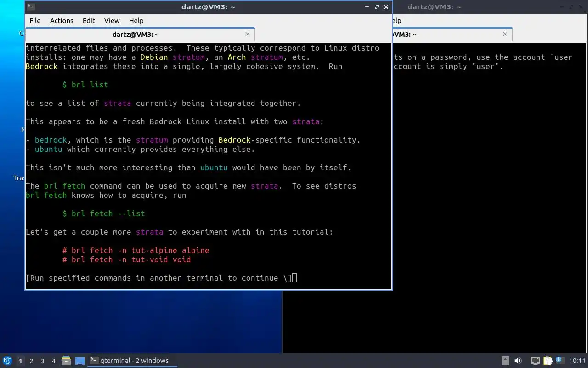Viewport: 588px width, 368px height.
Task: Click the 'Run specified commands in another terminal' prompt
Action: pos(159,278)
